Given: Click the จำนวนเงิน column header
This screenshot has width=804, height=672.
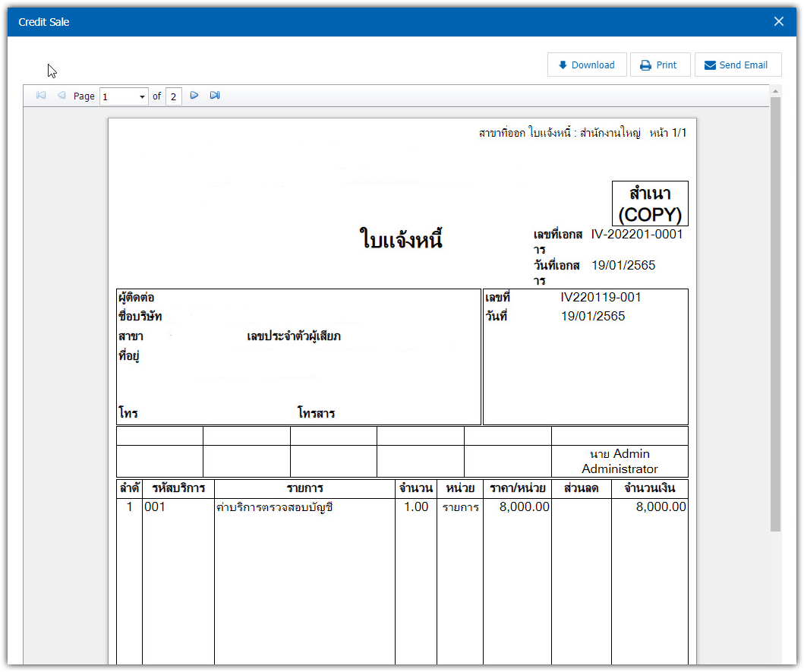Looking at the screenshot, I should [649, 488].
